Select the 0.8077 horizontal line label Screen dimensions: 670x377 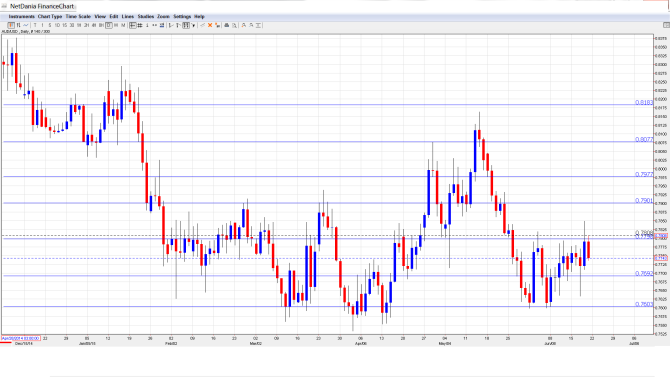coord(644,140)
